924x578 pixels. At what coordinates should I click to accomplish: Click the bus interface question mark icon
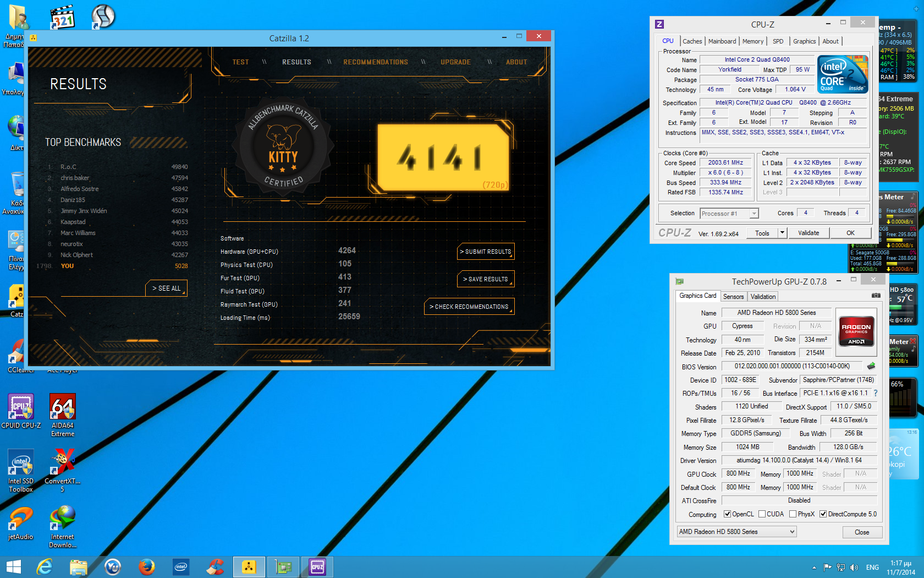(876, 393)
